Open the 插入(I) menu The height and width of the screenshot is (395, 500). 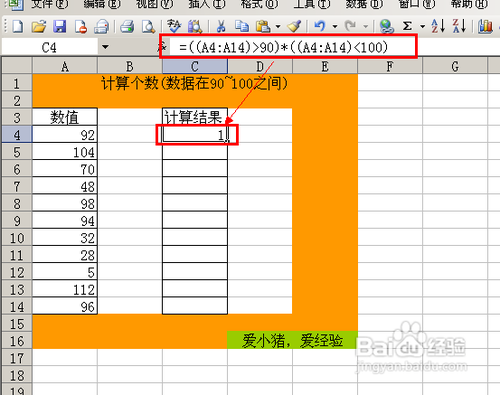click(x=207, y=4)
